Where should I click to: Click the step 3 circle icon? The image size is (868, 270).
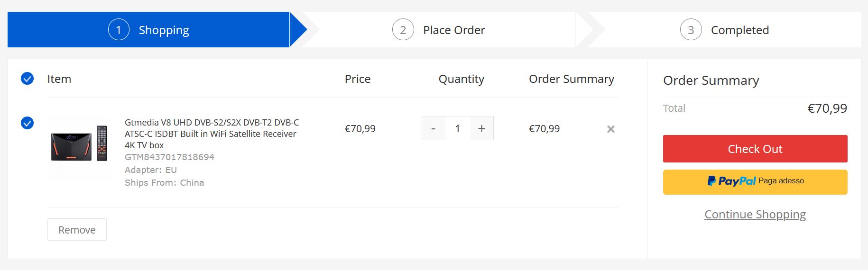click(x=691, y=30)
